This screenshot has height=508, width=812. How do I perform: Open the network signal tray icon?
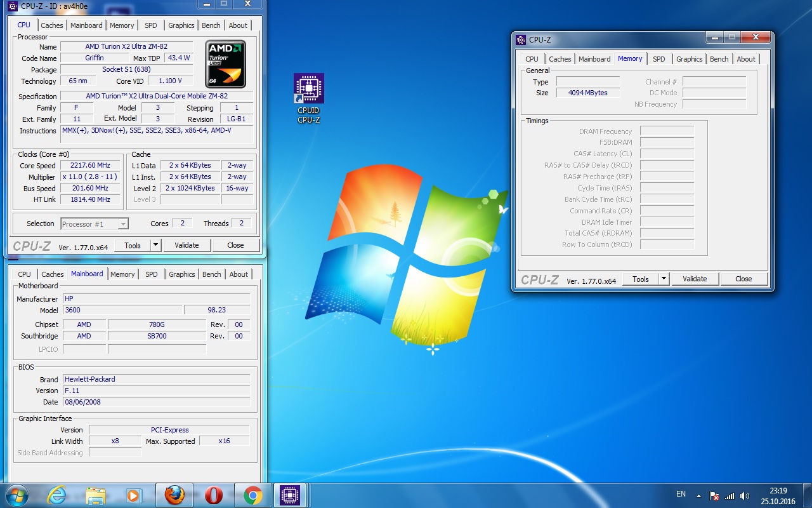730,496
